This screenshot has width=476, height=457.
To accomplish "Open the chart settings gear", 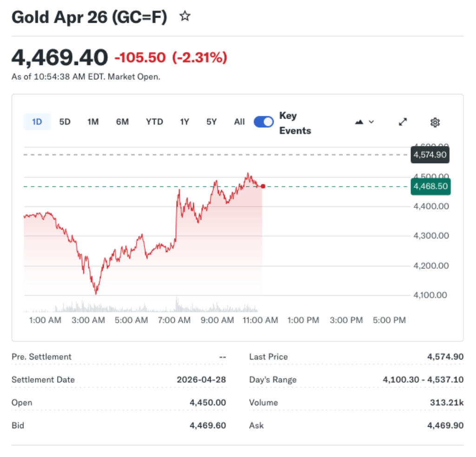I will point(435,122).
